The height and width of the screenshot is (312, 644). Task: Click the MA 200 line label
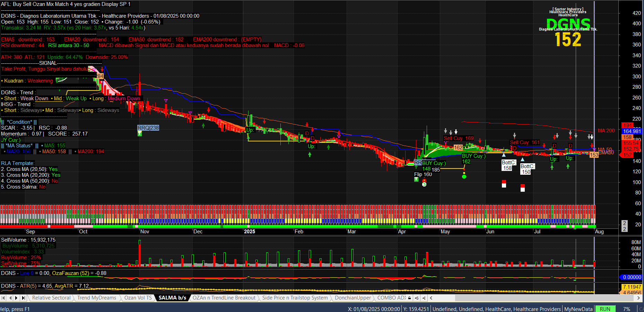606,131
